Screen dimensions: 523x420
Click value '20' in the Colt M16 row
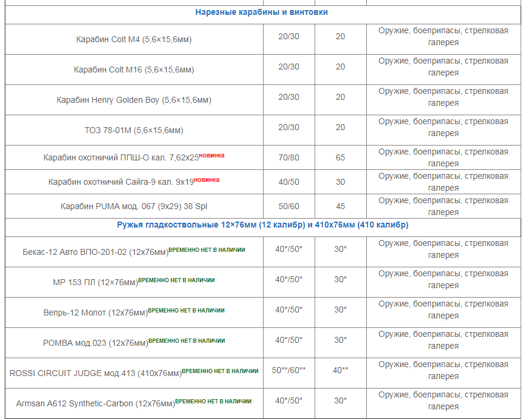click(x=340, y=67)
